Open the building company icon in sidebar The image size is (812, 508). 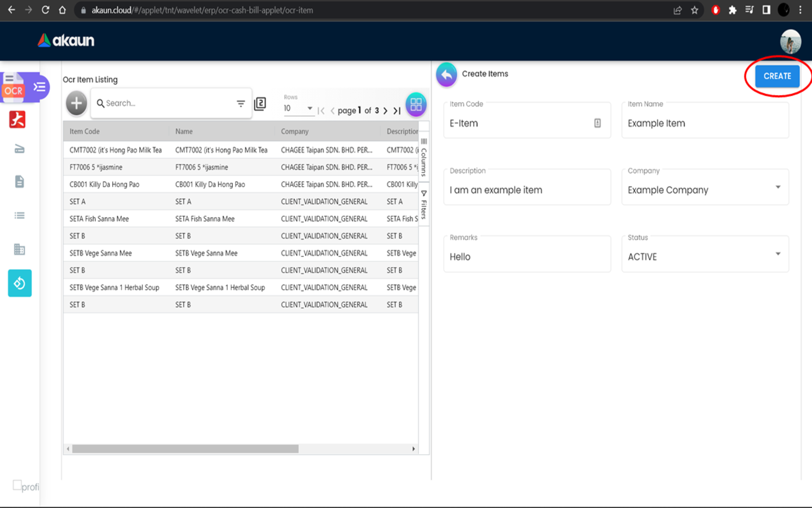[19, 249]
